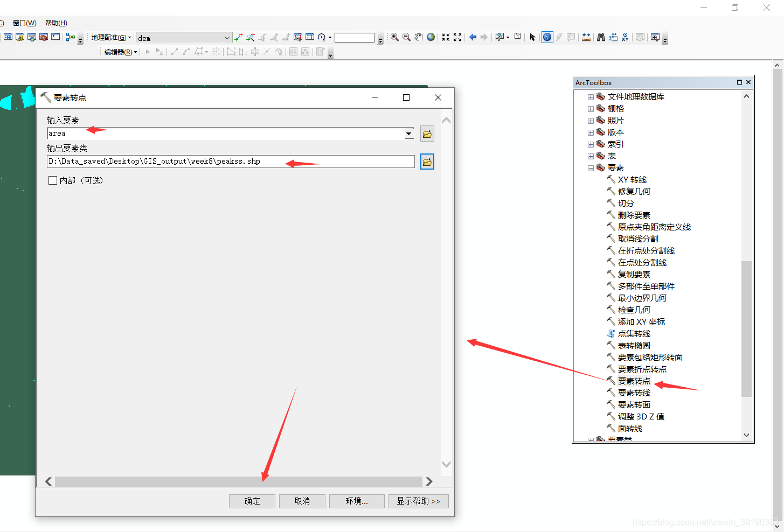Click the Zoom In tool
The width and height of the screenshot is (784, 532).
395,37
